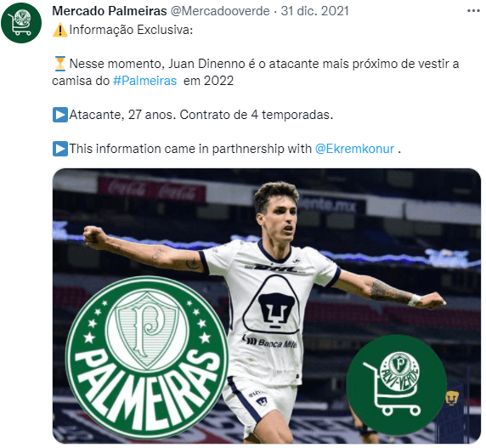The image size is (486, 448).
Task: Click the Contrato de 4 temporadas text
Action: (257, 115)
